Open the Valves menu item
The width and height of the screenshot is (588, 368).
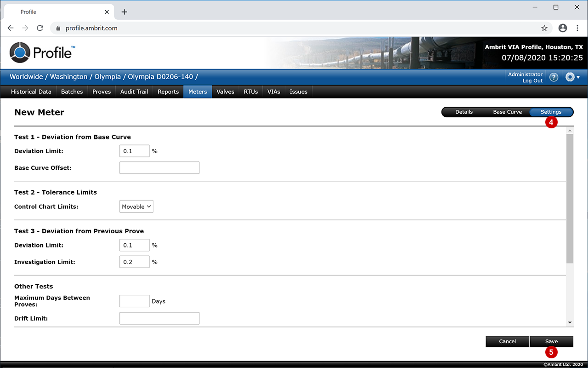(225, 92)
